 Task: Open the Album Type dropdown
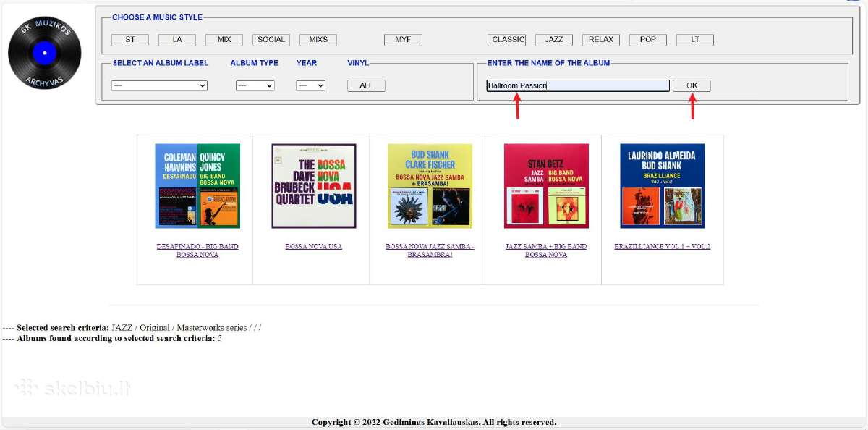click(x=255, y=85)
